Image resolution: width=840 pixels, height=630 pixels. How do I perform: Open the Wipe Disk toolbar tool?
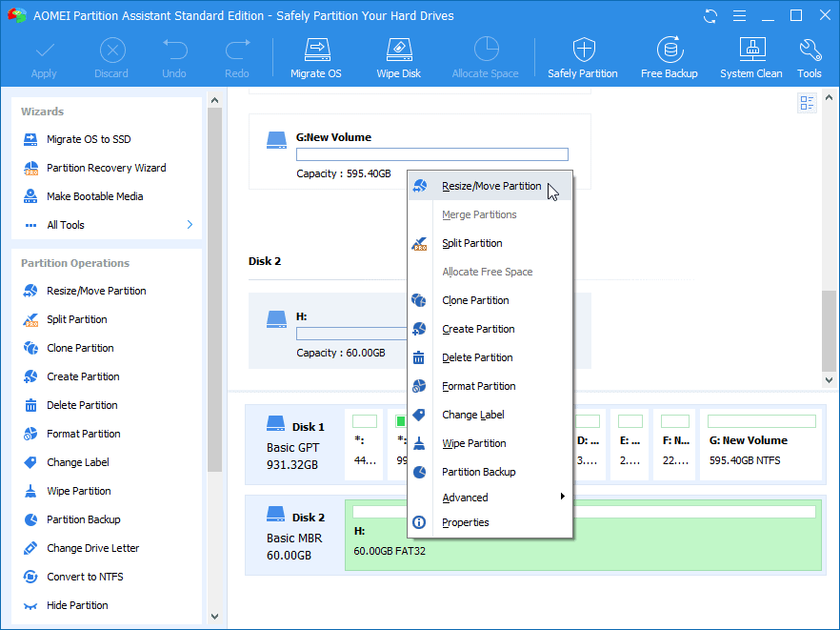point(398,58)
